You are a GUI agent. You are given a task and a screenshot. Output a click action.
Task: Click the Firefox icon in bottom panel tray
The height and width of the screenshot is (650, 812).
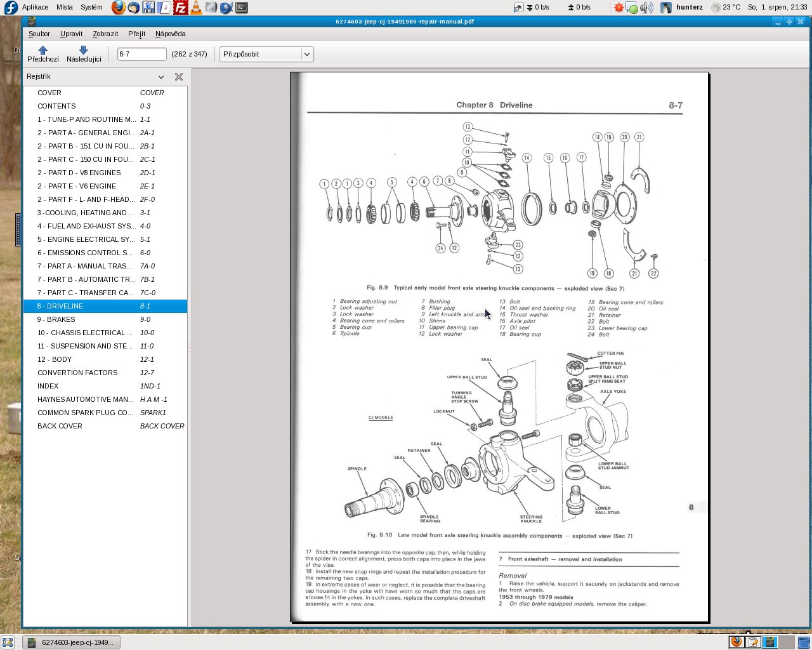click(737, 642)
